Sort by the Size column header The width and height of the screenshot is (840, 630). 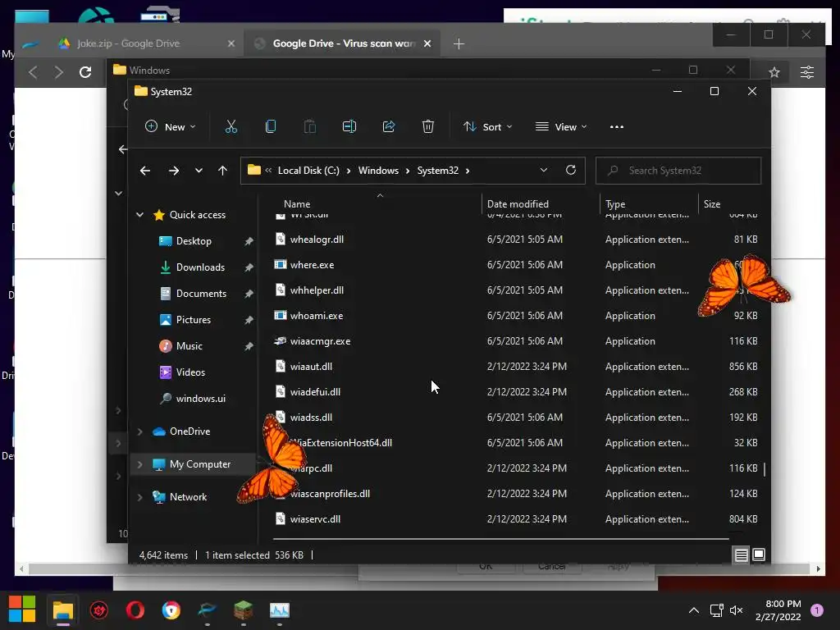click(x=711, y=204)
